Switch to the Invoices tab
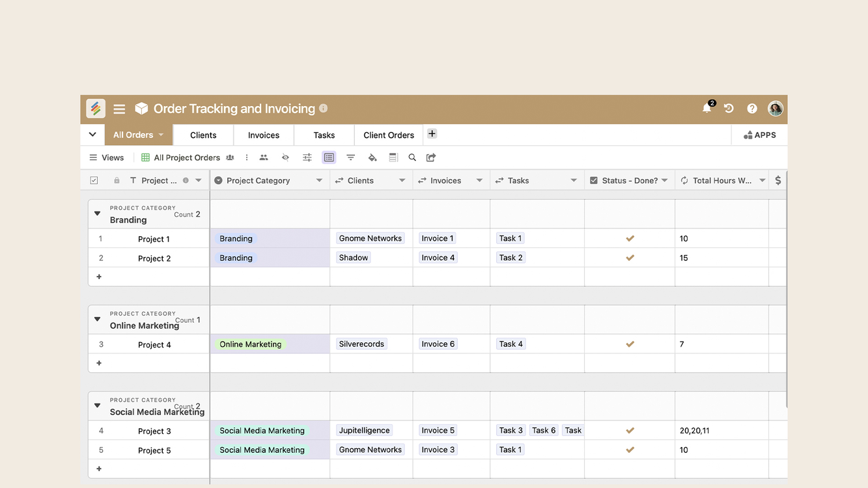868x488 pixels. click(x=264, y=135)
